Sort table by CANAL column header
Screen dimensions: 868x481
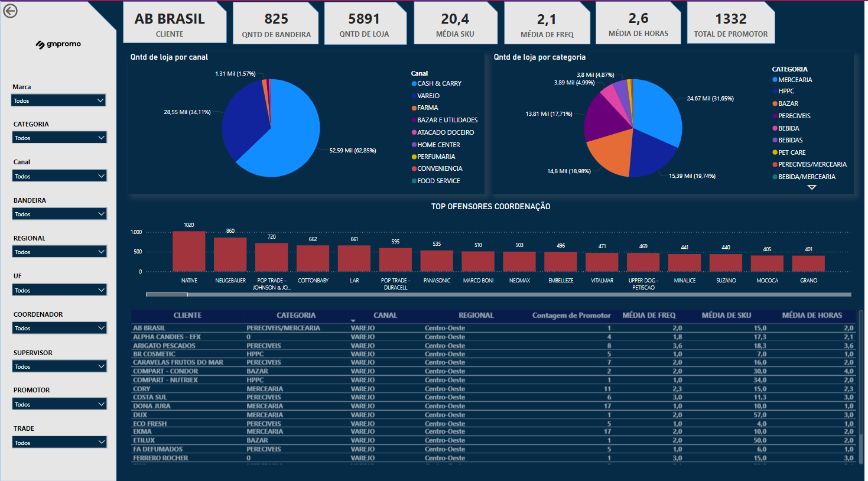click(x=385, y=316)
